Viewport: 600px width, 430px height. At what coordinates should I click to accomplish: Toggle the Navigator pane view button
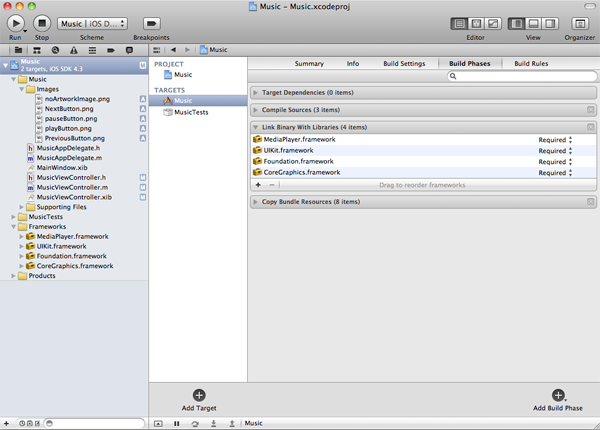pos(516,24)
